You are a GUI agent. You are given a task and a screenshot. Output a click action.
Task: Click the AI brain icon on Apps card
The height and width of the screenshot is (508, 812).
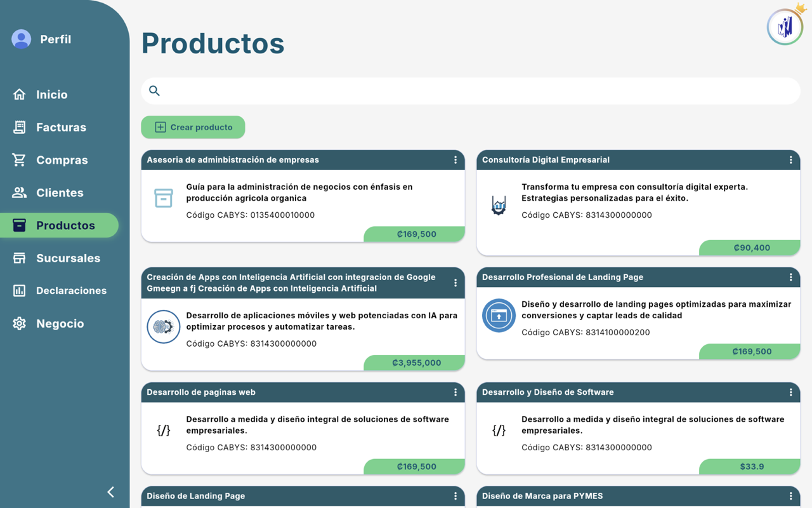164,326
